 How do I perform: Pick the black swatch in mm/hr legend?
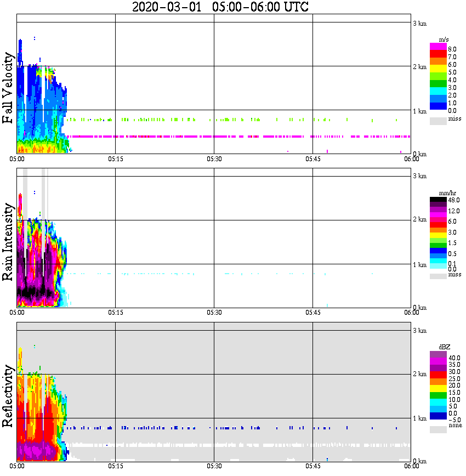pos(438,200)
